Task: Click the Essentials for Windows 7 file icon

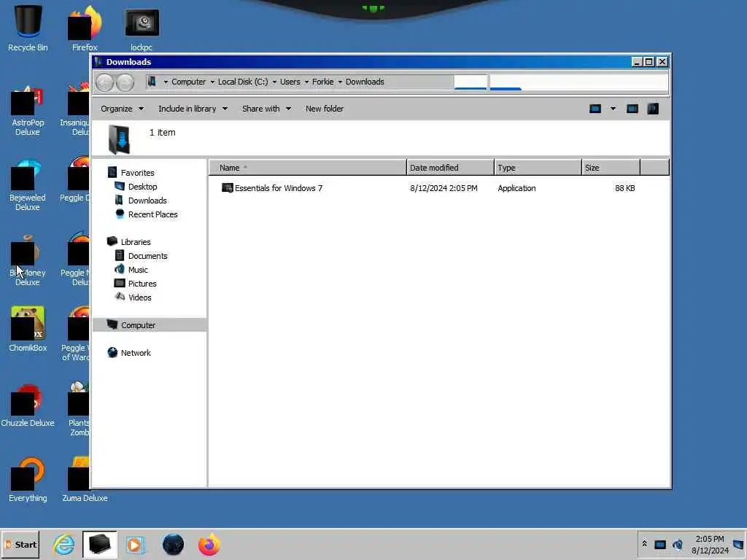Action: tap(228, 188)
